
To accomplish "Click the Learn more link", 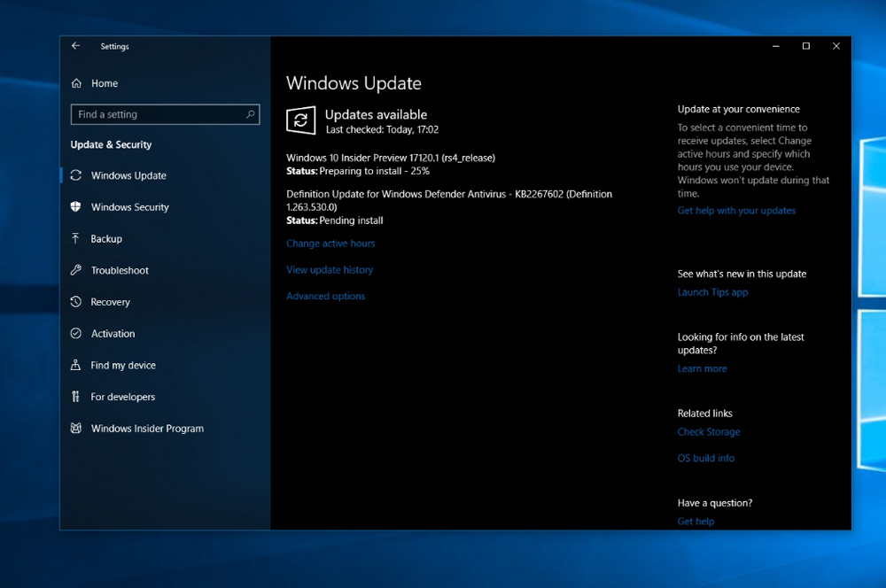I will 702,369.
